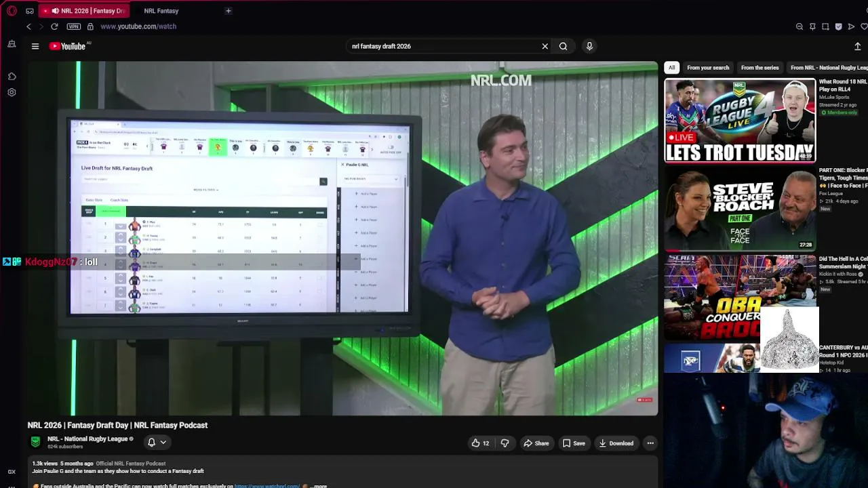Reload the current YouTube page
Viewport: 868px width, 488px height.
pos(54,26)
